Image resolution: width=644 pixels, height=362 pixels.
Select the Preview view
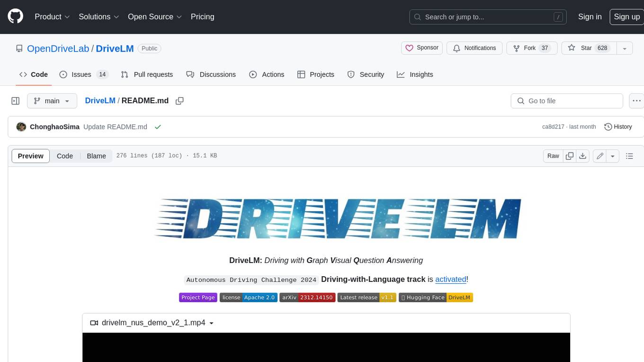(31, 156)
